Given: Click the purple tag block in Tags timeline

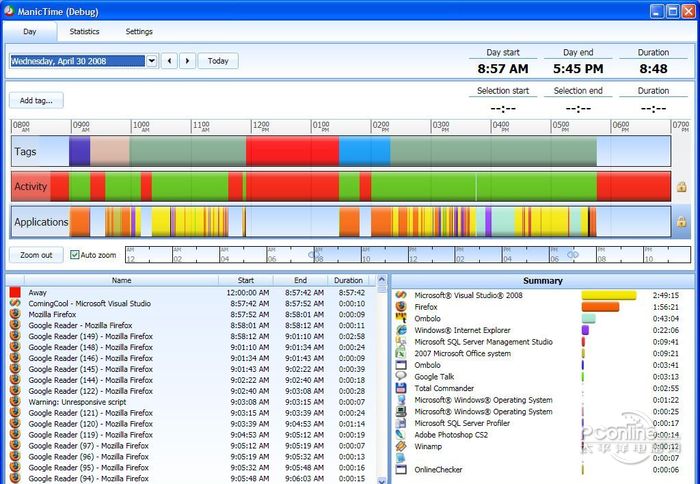Looking at the screenshot, I should click(79, 151).
